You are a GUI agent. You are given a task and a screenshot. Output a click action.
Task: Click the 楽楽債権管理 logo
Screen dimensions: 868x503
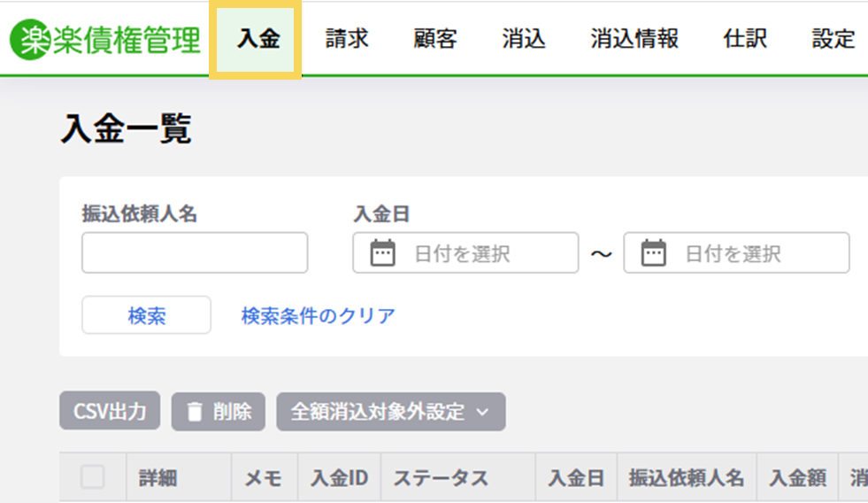(x=105, y=39)
